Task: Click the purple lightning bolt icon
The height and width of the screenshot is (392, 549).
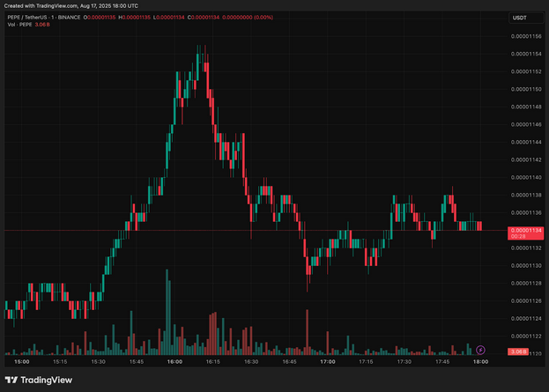Action: [x=480, y=350]
